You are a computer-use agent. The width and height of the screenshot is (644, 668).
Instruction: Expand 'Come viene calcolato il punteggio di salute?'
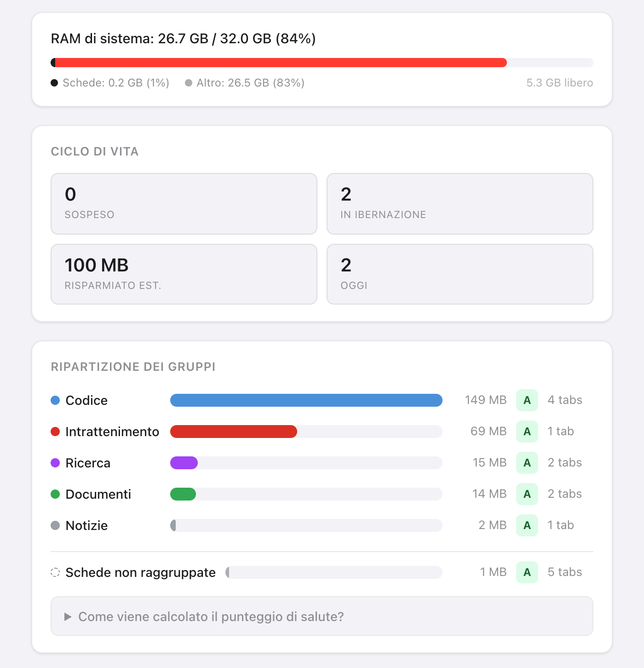[x=322, y=616]
